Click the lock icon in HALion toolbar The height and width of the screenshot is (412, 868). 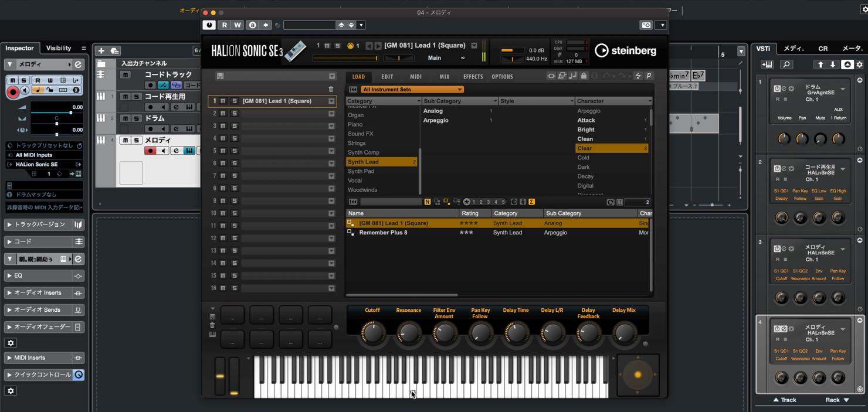[x=584, y=76]
